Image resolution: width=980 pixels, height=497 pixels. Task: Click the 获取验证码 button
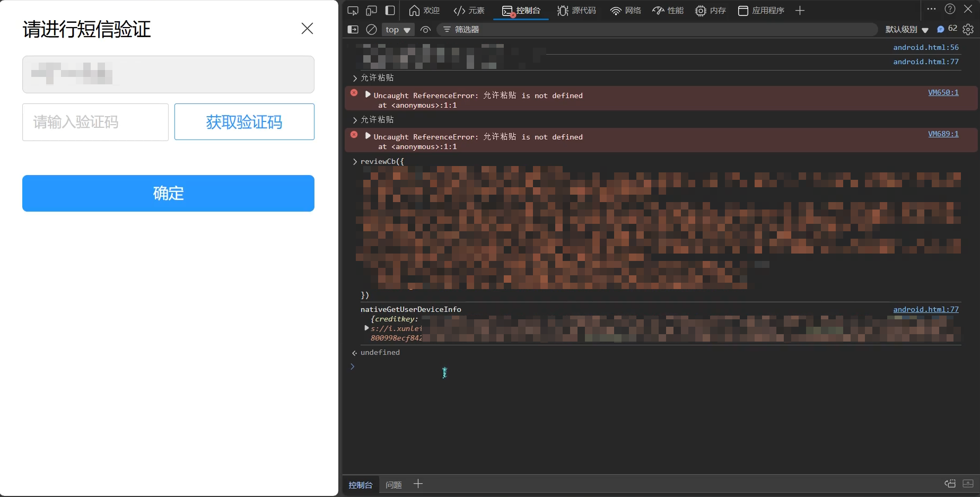point(244,122)
